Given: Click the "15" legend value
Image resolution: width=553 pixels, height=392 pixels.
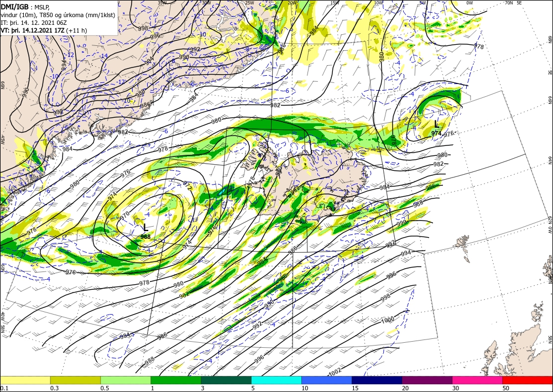Looking at the screenshot, I should pyautogui.click(x=355, y=388).
